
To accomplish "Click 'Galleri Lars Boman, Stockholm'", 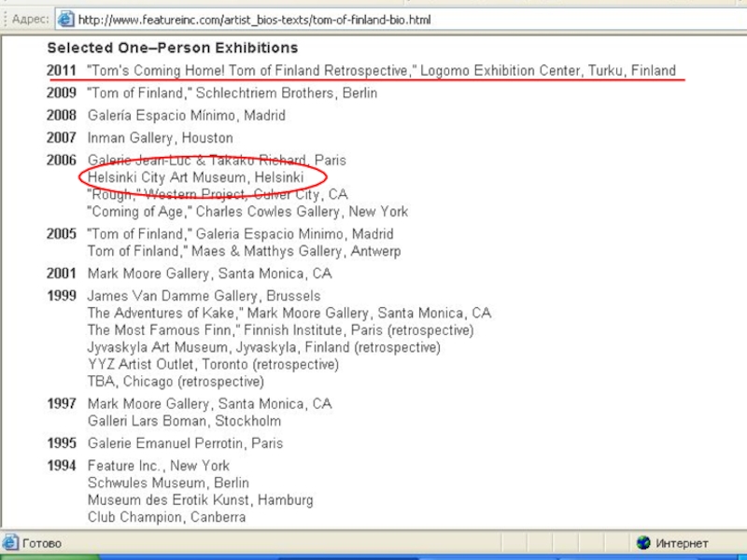I will (x=184, y=421).
